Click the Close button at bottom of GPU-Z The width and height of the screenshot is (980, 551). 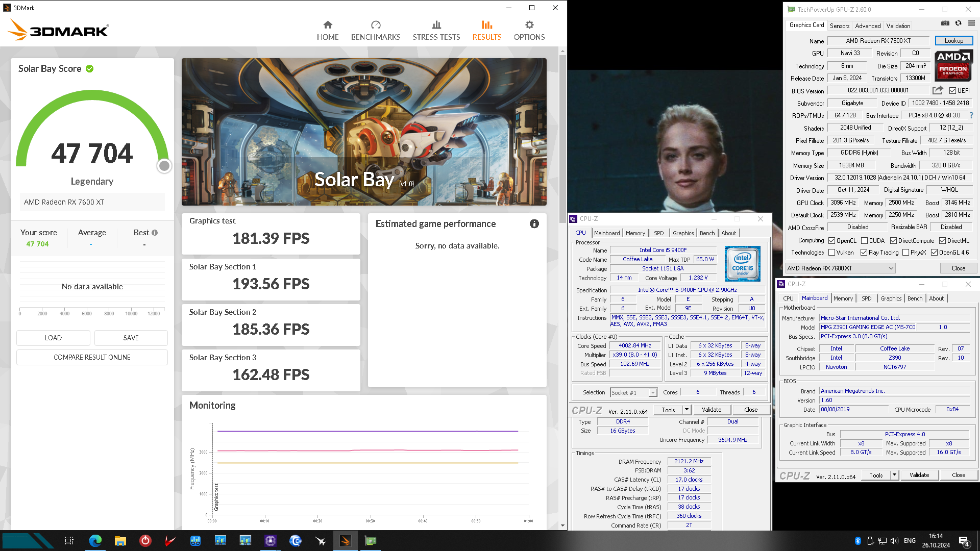coord(958,268)
